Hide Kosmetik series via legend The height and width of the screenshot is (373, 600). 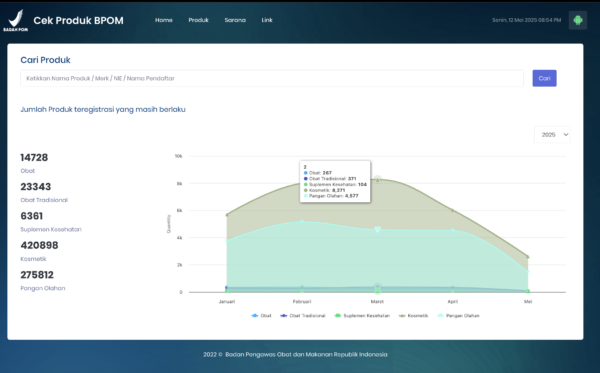pos(413,316)
